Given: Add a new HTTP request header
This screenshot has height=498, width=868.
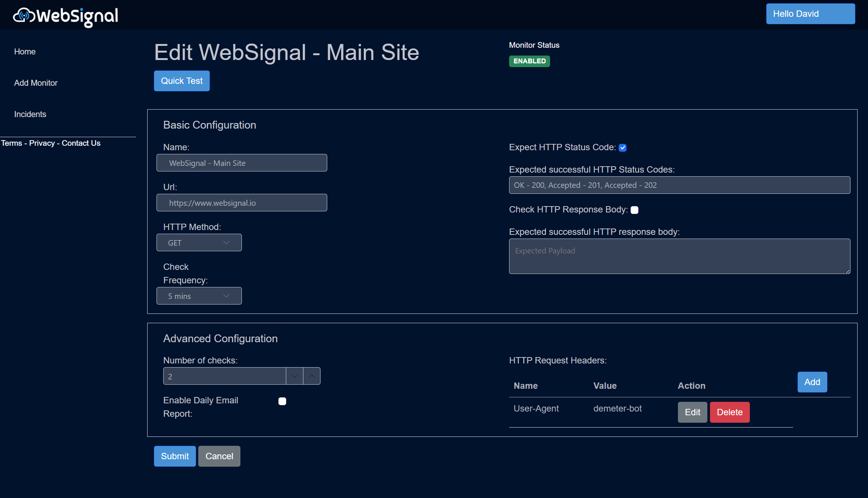Looking at the screenshot, I should tap(812, 382).
